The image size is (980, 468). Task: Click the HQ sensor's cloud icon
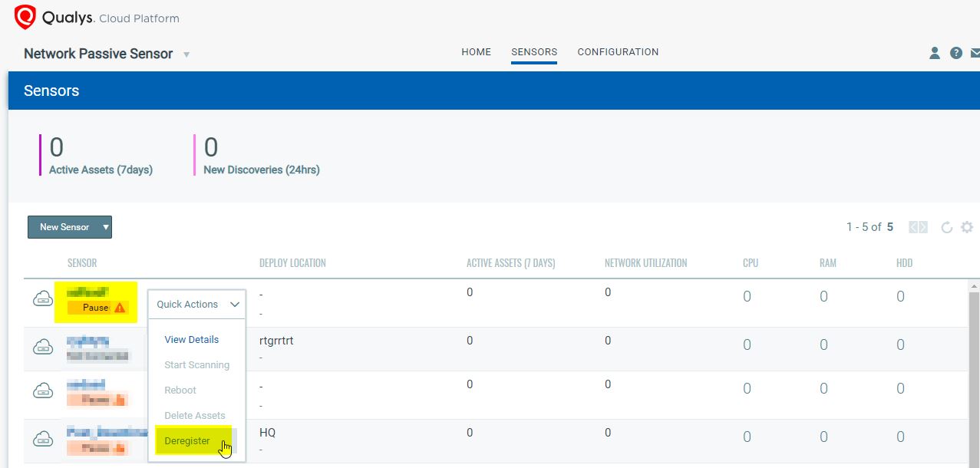[x=43, y=439]
